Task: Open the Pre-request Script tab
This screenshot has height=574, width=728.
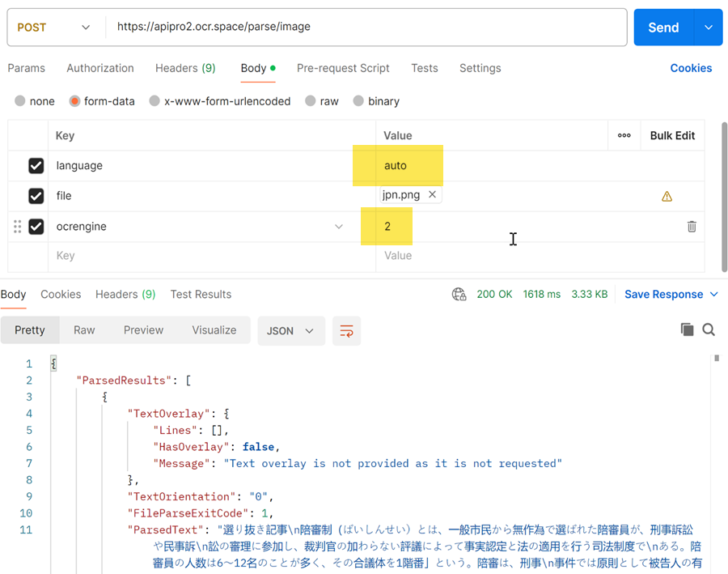Action: point(343,68)
